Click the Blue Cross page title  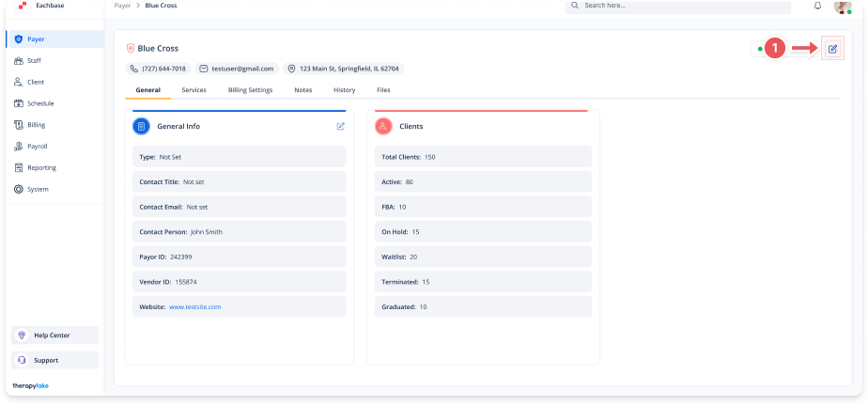158,48
